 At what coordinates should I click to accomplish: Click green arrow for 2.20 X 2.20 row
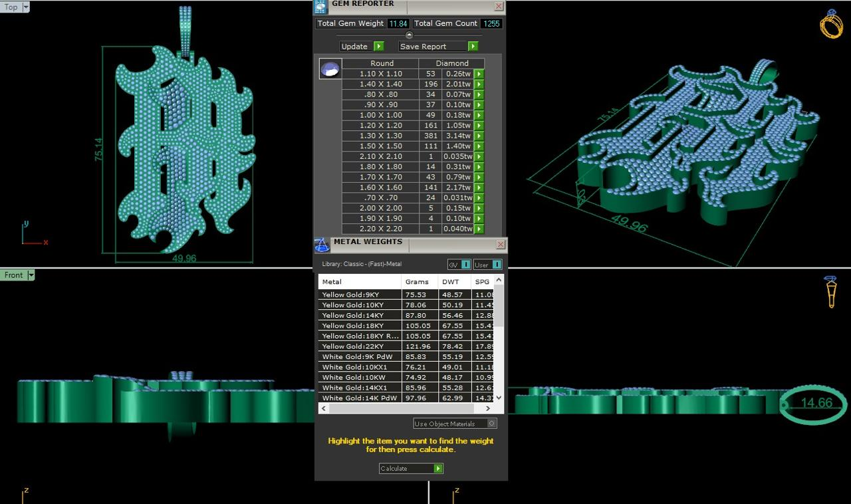(x=479, y=229)
